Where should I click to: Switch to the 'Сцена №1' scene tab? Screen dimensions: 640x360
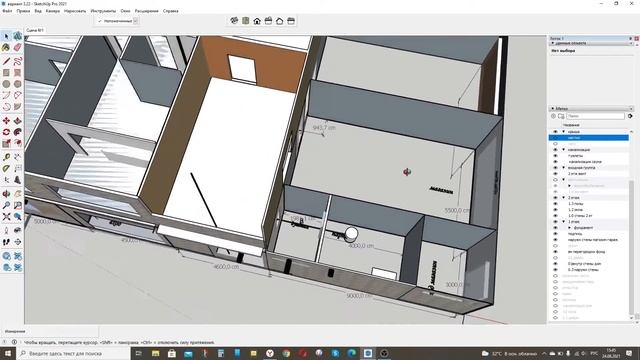click(x=35, y=30)
